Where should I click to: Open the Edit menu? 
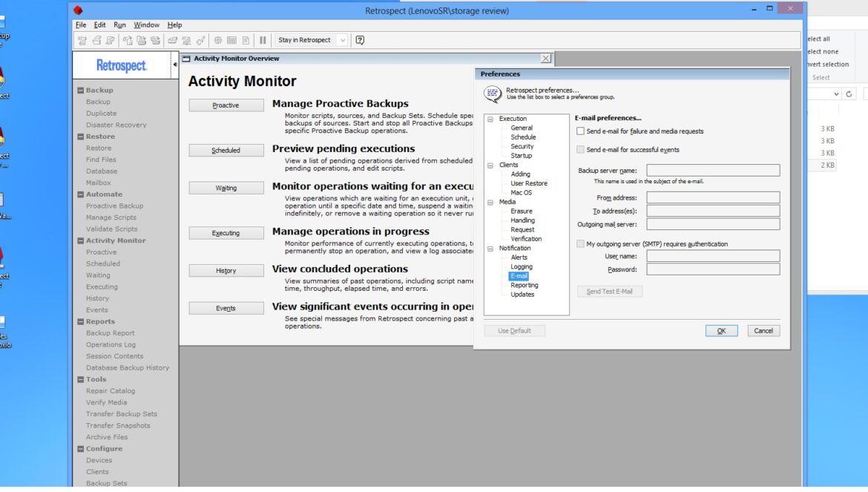pyautogui.click(x=99, y=25)
